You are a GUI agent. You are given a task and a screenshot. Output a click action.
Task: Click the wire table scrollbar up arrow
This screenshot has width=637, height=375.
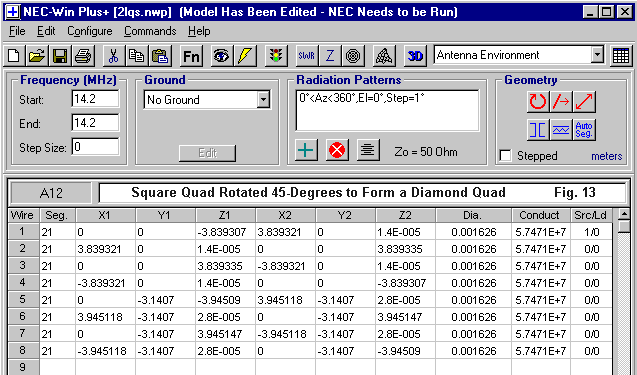pos(624,214)
